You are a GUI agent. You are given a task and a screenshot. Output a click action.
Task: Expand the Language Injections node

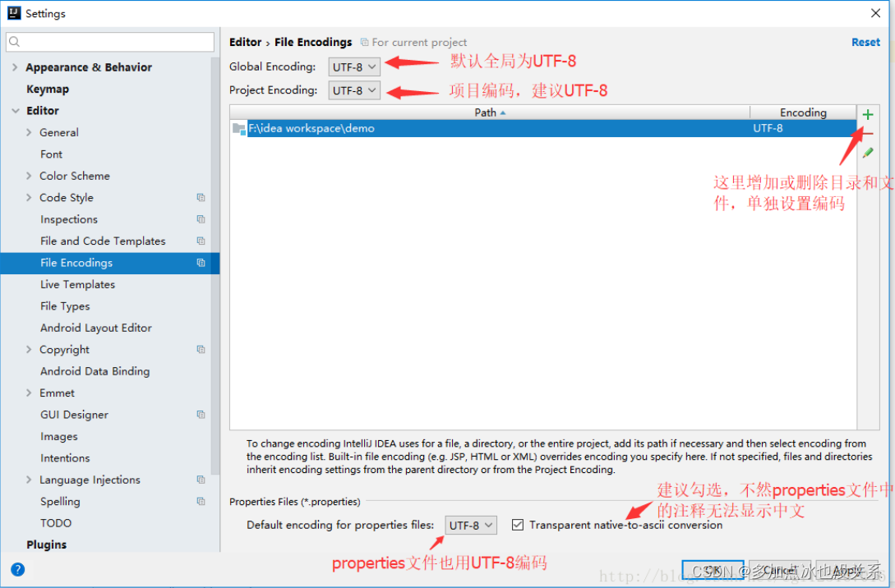tap(29, 480)
